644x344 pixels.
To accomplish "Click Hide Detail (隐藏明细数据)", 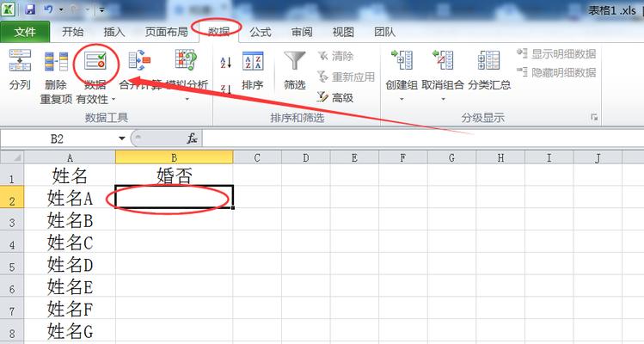I will click(x=556, y=72).
